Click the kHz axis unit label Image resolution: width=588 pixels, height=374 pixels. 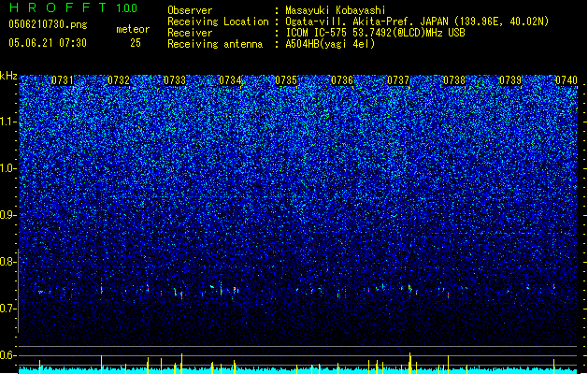point(8,76)
